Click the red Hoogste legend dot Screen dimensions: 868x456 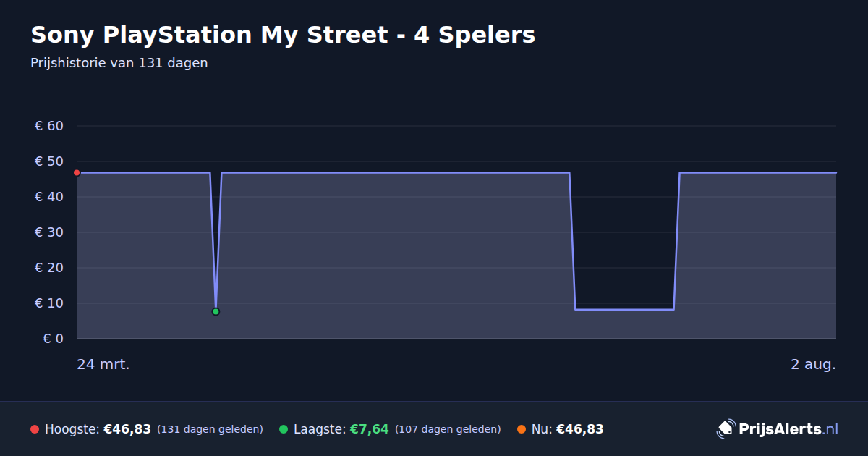pyautogui.click(x=35, y=429)
